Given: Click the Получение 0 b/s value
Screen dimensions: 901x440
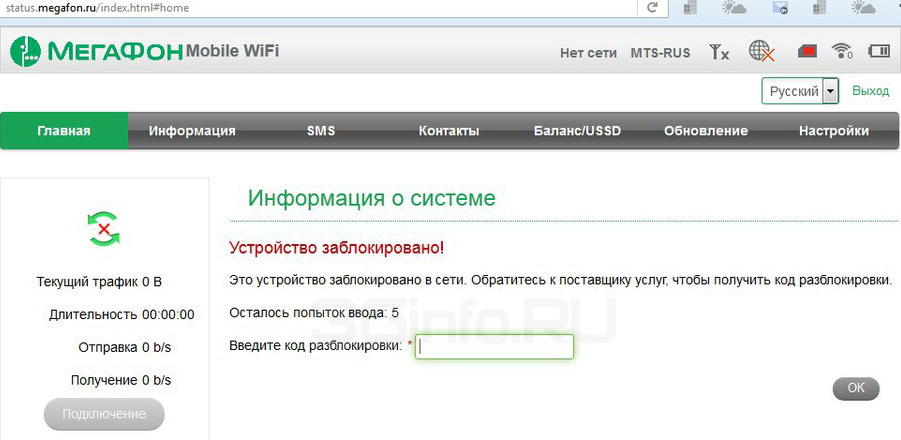Looking at the screenshot, I should (x=121, y=380).
